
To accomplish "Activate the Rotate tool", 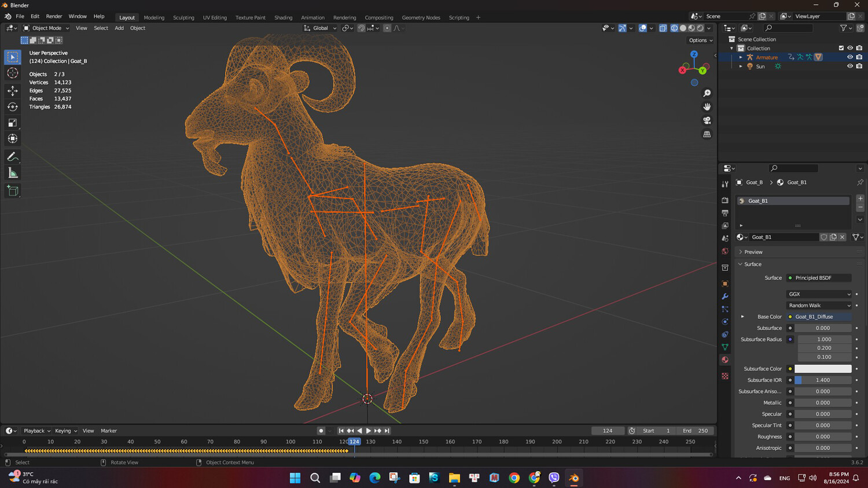I will pos(12,107).
